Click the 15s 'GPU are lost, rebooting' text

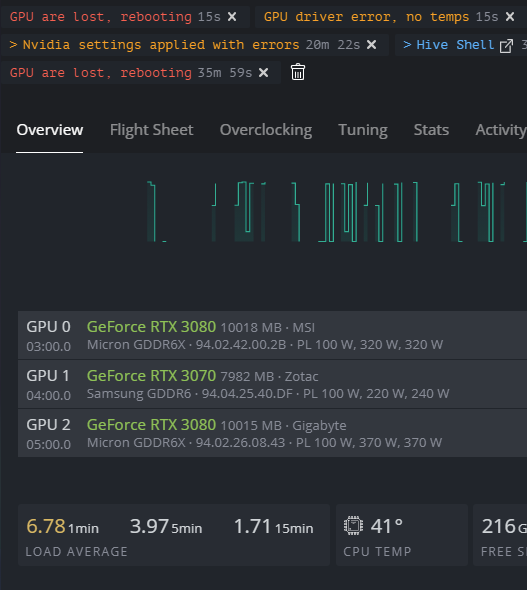101,17
